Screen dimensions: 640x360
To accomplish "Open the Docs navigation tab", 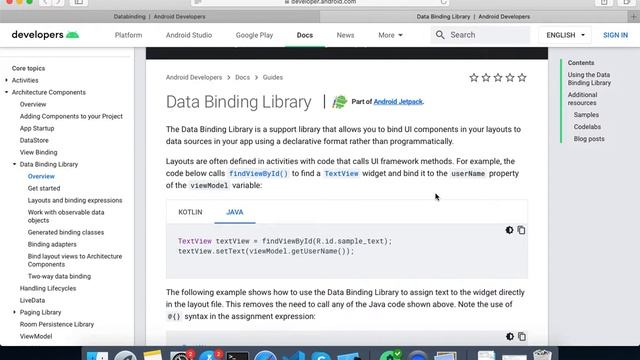I will 305,35.
